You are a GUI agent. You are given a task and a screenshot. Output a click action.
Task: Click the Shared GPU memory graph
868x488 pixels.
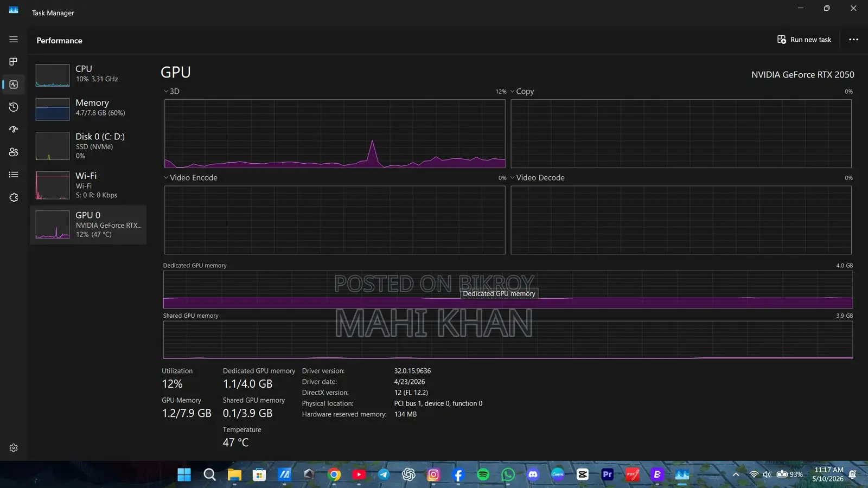click(508, 339)
